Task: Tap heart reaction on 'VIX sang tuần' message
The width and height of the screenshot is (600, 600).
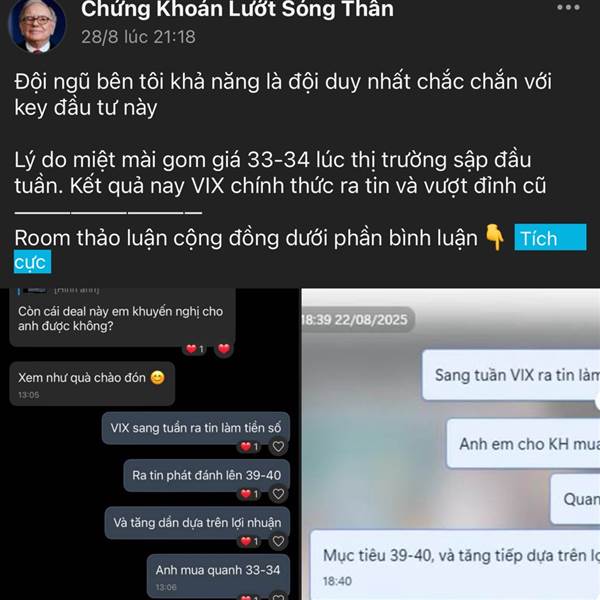Action: click(x=278, y=447)
